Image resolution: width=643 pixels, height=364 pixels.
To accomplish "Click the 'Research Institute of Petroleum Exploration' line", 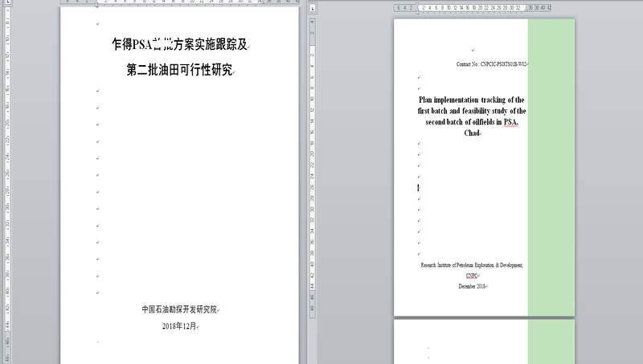I will pyautogui.click(x=472, y=264).
